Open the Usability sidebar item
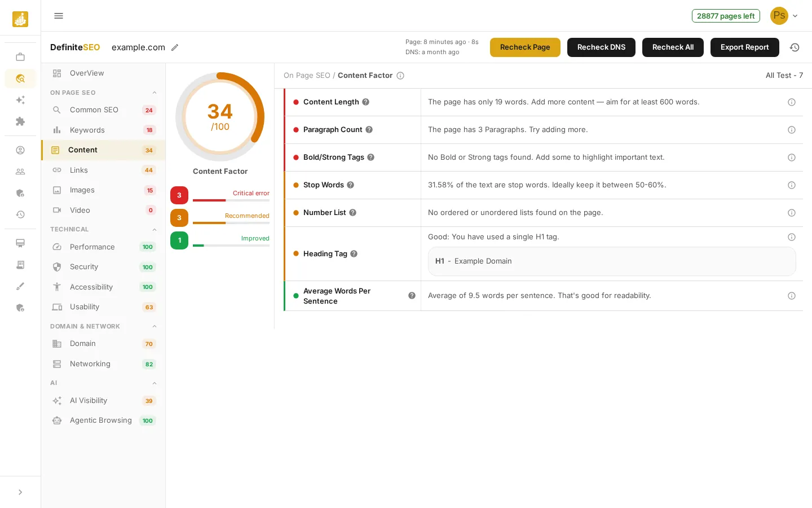Image resolution: width=812 pixels, height=508 pixels. coord(104,307)
